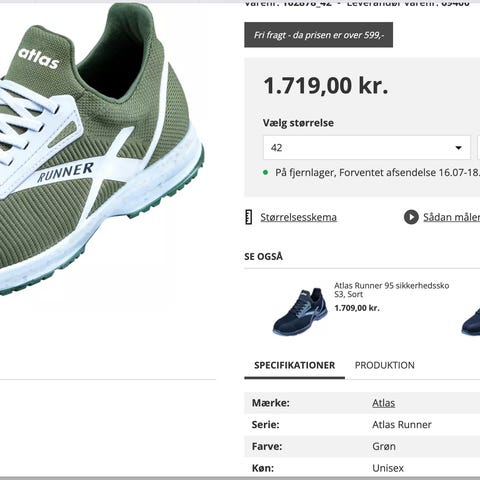Click the free shipping banner Fri fragt
Viewport: 480px width, 480px height.
[318, 35]
